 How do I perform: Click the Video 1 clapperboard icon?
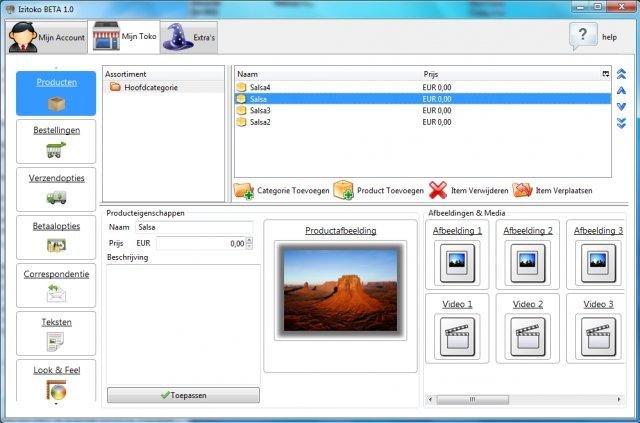tap(457, 337)
